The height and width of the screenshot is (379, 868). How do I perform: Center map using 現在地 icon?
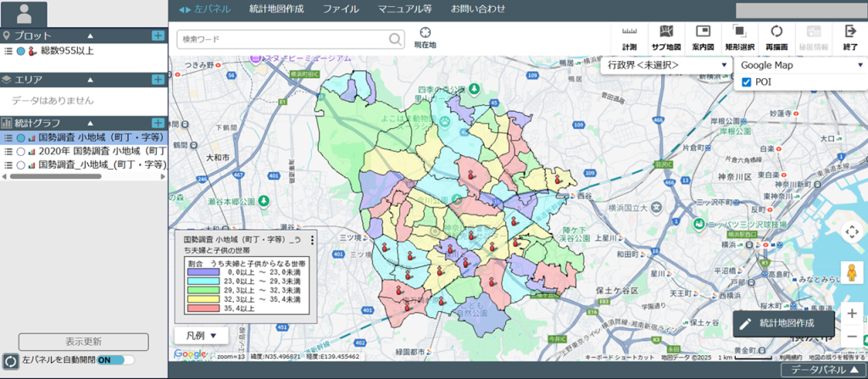[425, 36]
